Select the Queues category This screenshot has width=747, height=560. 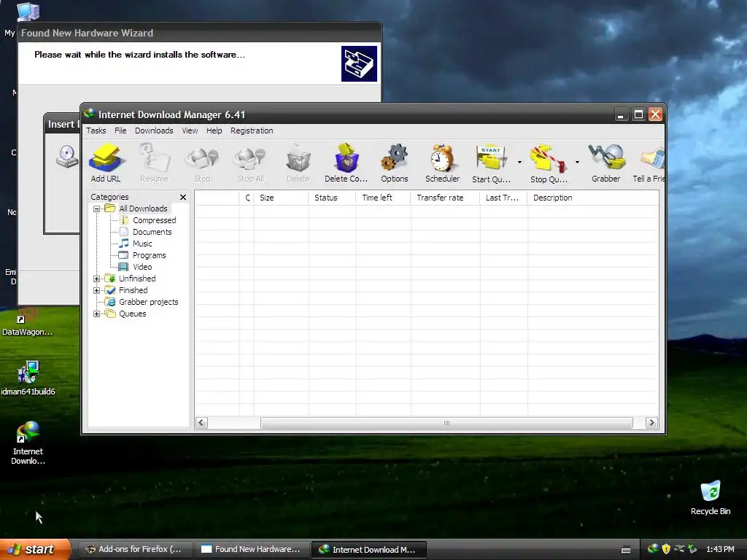pos(133,314)
